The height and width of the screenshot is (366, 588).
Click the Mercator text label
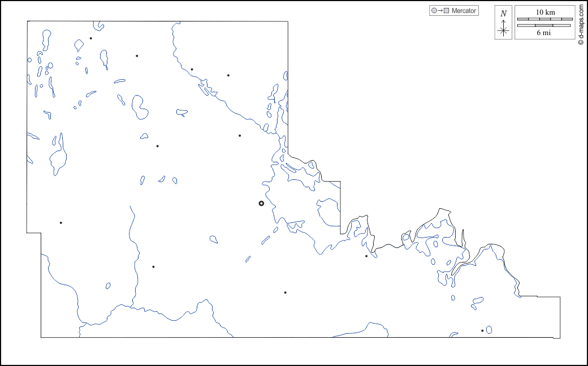pyautogui.click(x=464, y=11)
